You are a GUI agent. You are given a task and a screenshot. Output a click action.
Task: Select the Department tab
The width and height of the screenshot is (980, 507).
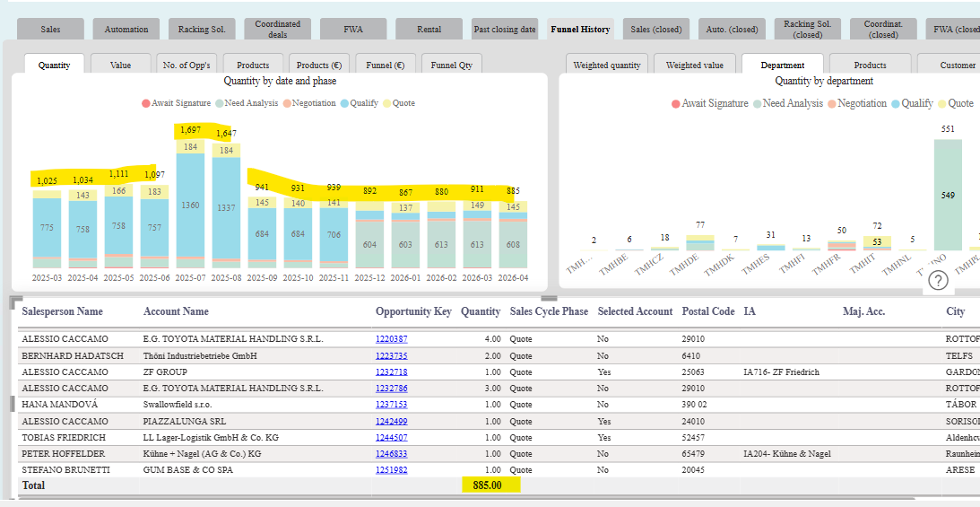coord(783,65)
